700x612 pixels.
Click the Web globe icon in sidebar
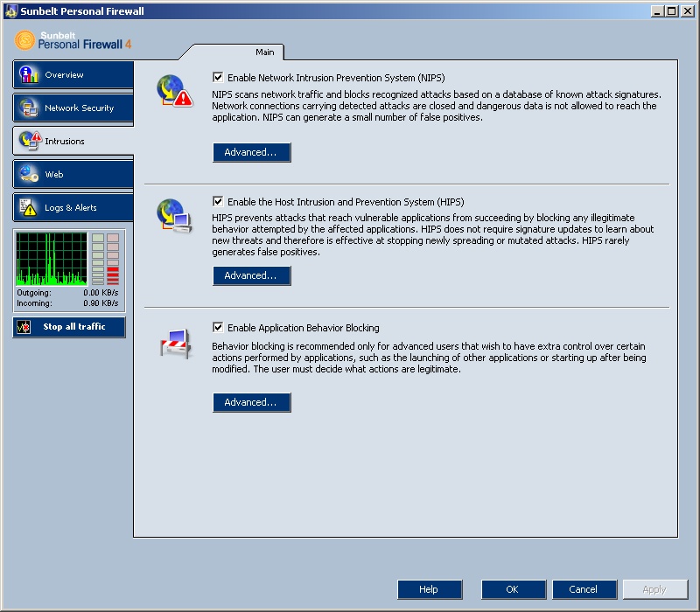[30, 174]
